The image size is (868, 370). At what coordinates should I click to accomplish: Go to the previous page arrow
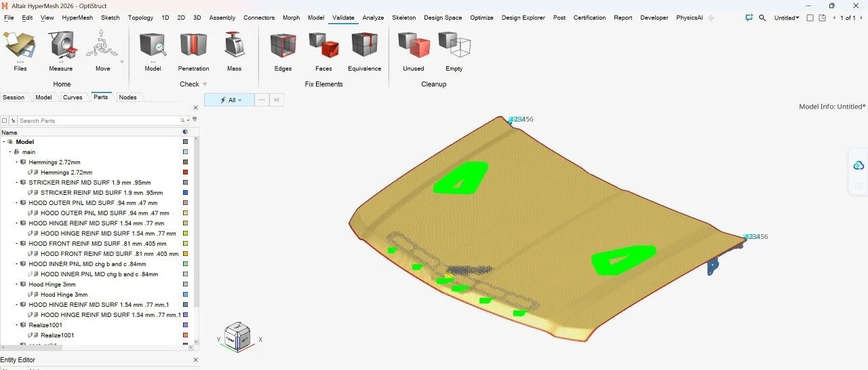coord(835,18)
